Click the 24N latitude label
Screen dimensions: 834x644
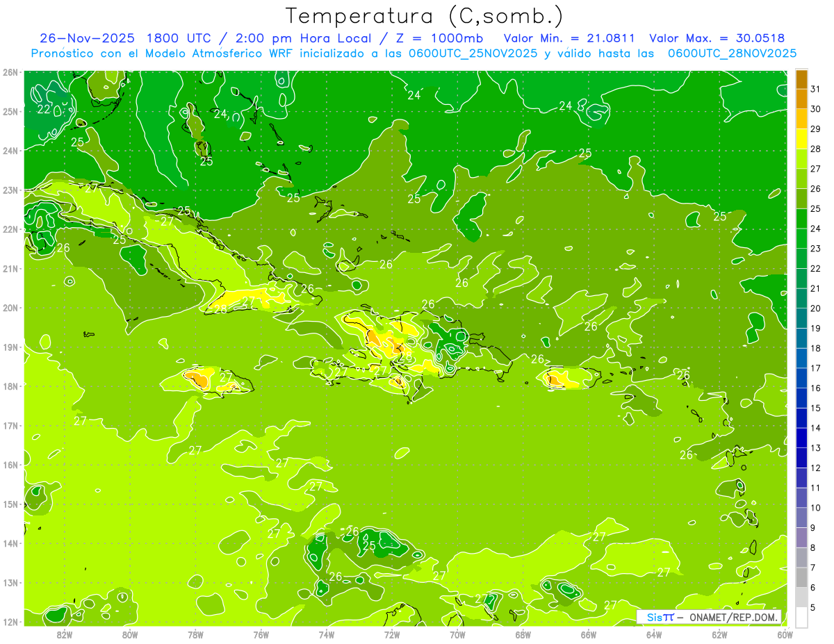10,151
